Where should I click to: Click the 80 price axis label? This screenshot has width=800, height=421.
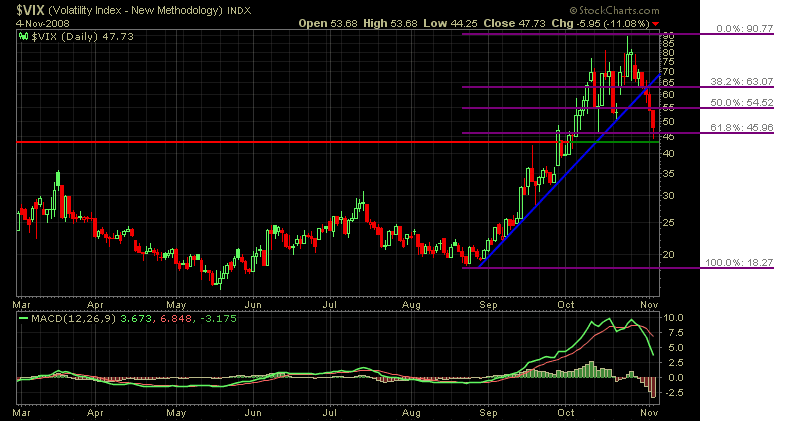pyautogui.click(x=668, y=53)
